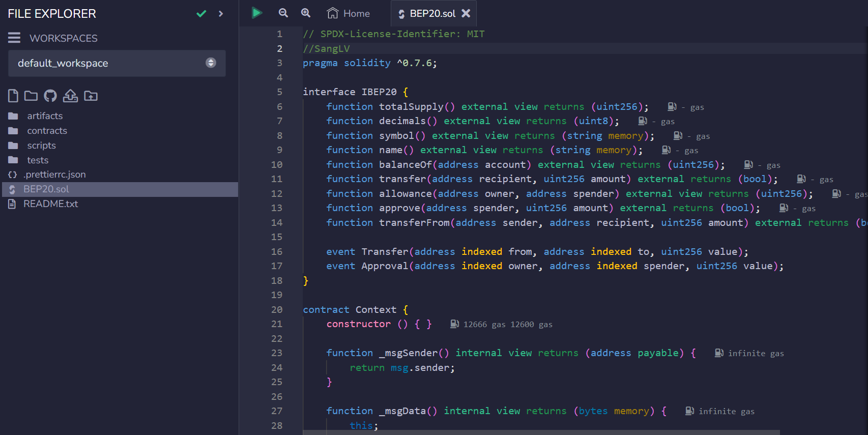Viewport: 868px width, 435px height.
Task: Upload a folder into the workspace
Action: [x=91, y=96]
